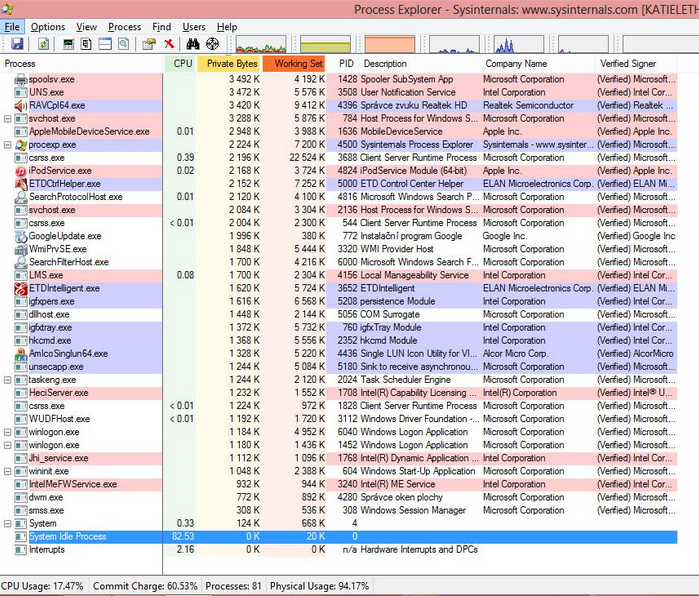699x596 pixels.
Task: Sort by the Verified Signer column header
Action: tap(636, 64)
